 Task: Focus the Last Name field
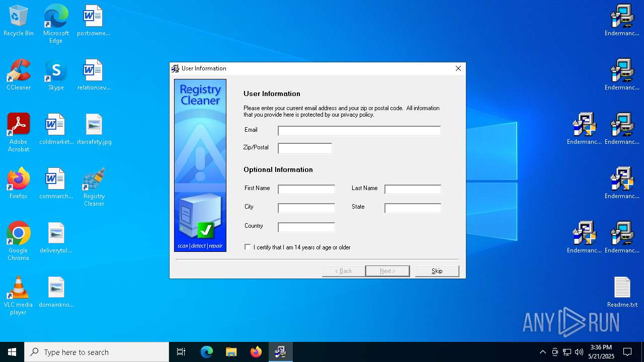(x=413, y=189)
